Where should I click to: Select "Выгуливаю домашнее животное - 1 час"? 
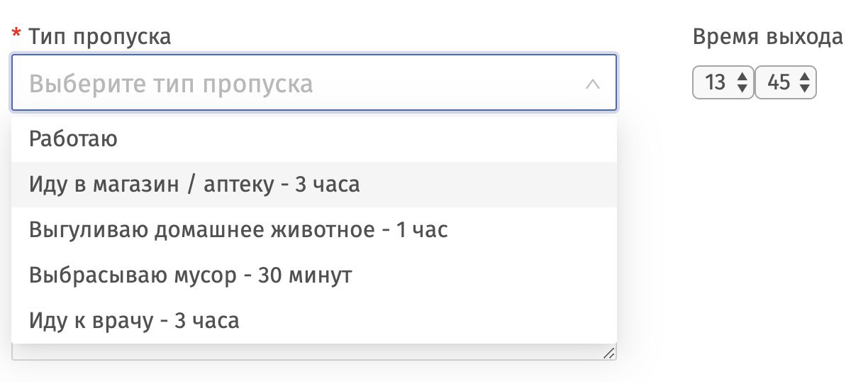[x=238, y=230]
